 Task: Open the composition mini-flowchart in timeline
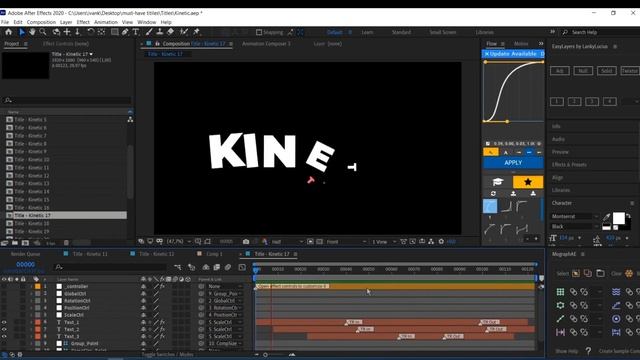(x=178, y=267)
